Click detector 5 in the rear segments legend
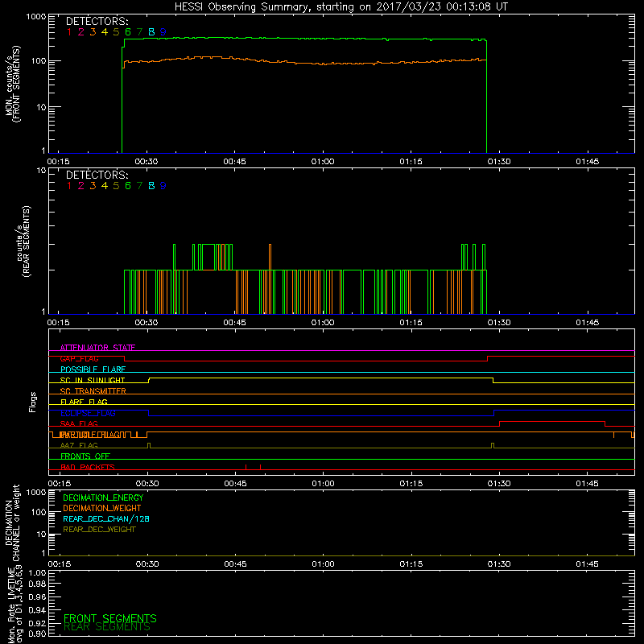 (x=116, y=186)
